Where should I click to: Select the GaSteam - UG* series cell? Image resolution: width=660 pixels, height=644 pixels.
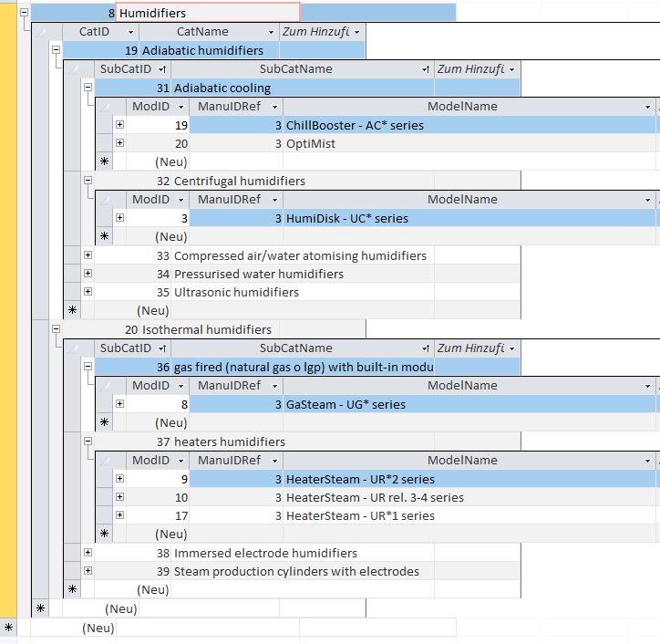[469, 404]
